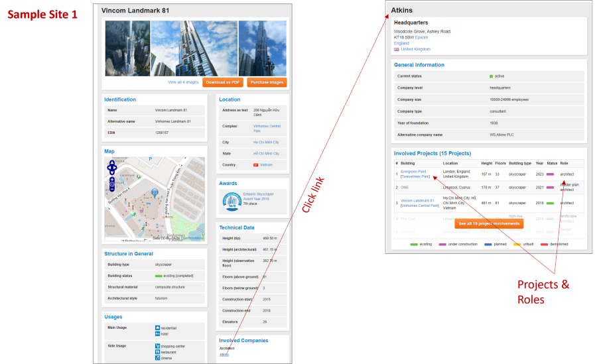Open the Hồ Chí Minh City state link
Image resolution: width=597 pixels, height=364 pixels.
[266, 153]
